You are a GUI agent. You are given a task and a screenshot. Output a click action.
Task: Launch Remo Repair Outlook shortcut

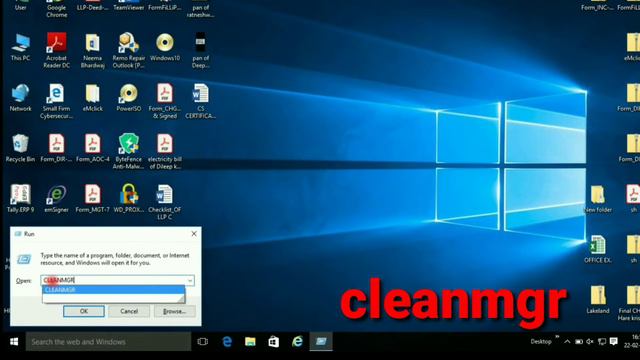coord(129,50)
